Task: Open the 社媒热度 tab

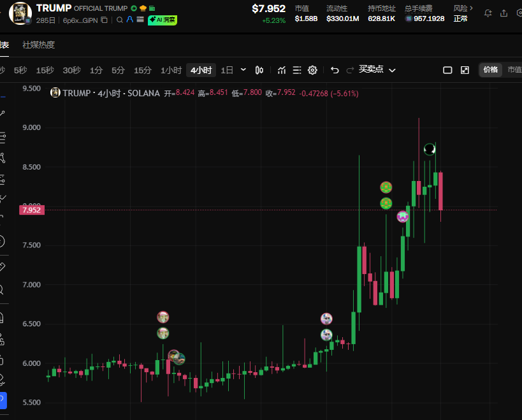Action: 39,45
